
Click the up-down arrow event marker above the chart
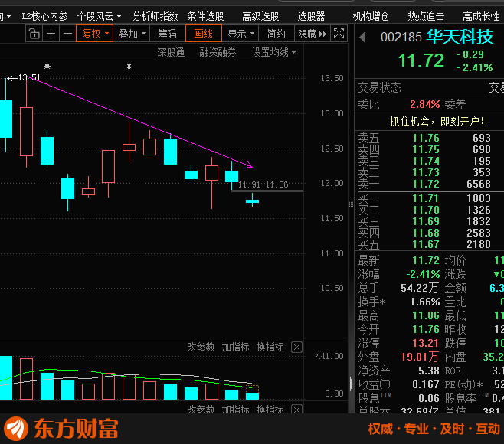129,67
